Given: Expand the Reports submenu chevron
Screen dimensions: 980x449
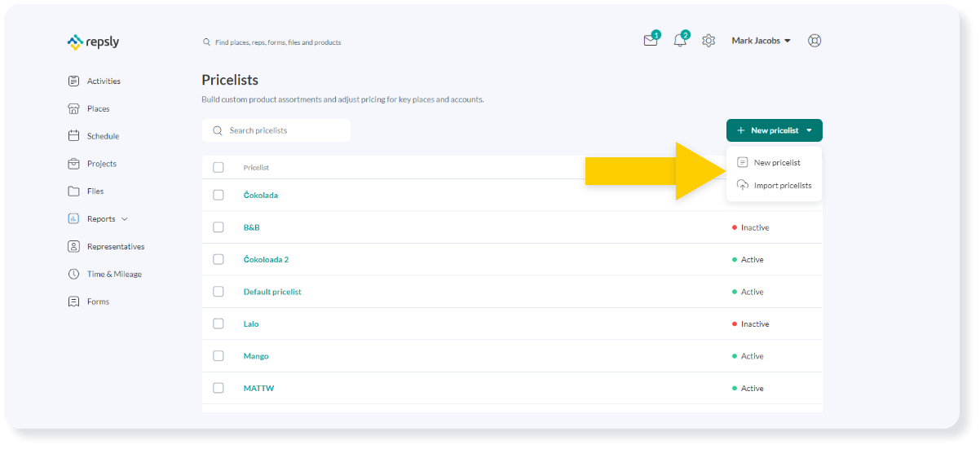Looking at the screenshot, I should click(125, 219).
